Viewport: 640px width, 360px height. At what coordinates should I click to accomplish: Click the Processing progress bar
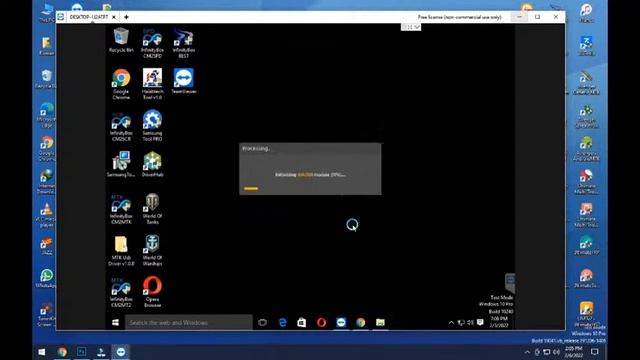point(251,189)
